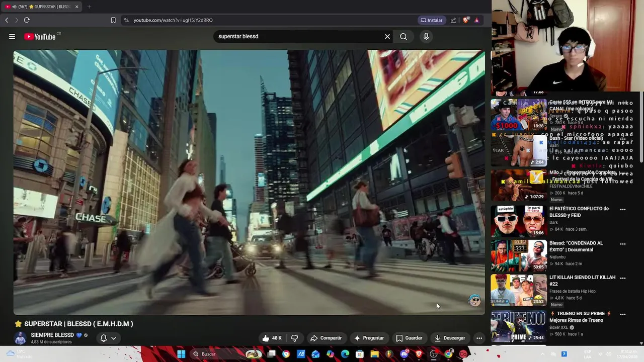
Task: Open the LIT KILLAH video thumbnail
Action: point(519,290)
